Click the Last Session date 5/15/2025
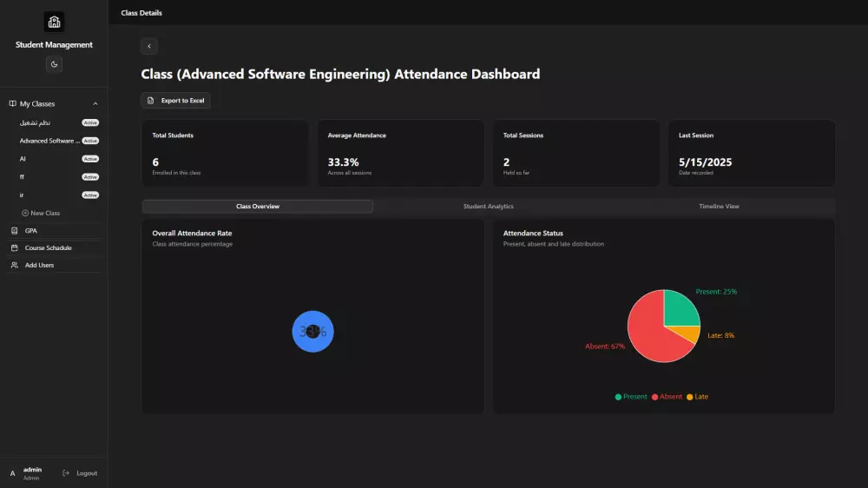868x488 pixels. 705,162
